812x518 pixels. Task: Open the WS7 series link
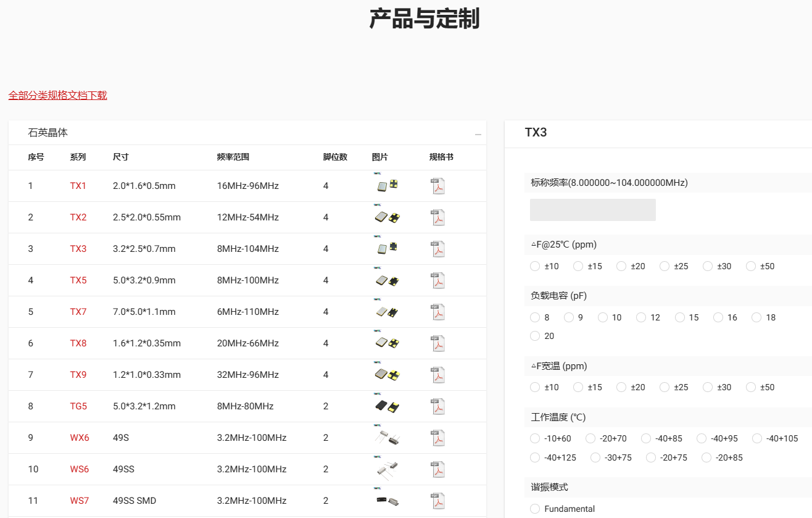(80, 501)
